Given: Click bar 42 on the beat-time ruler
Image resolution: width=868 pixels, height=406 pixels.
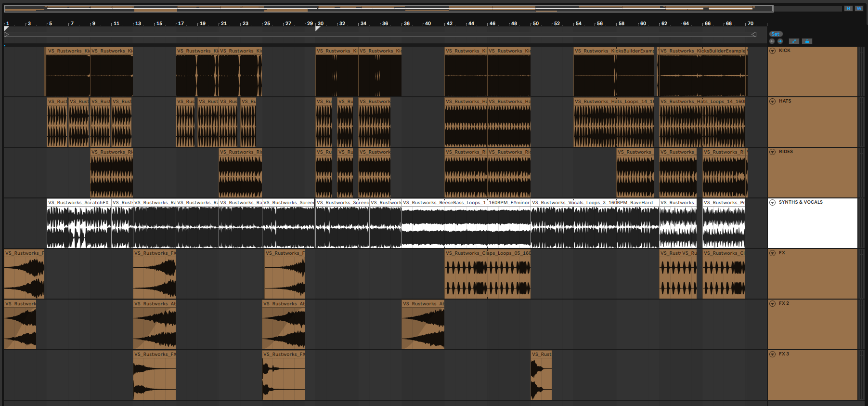Looking at the screenshot, I should coord(450,24).
